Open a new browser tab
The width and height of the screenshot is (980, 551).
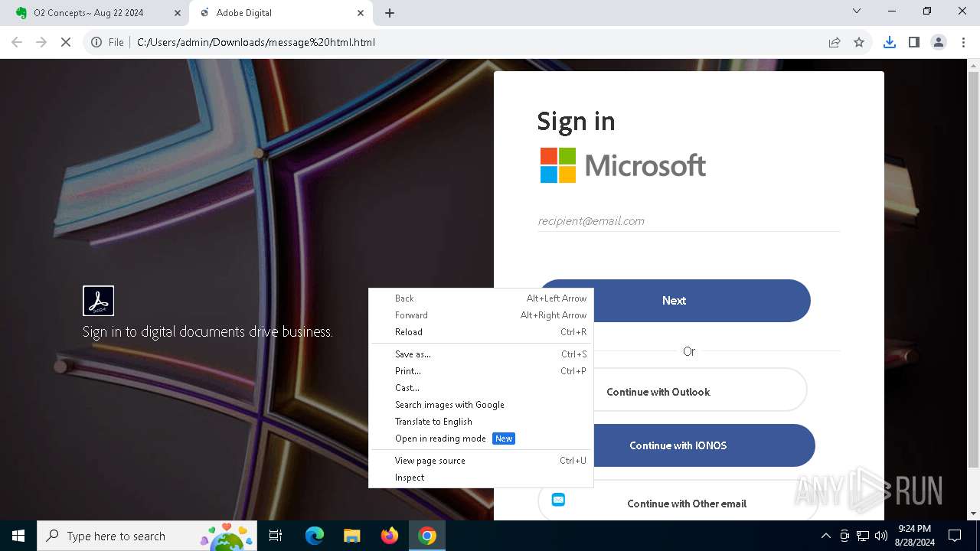click(x=390, y=13)
